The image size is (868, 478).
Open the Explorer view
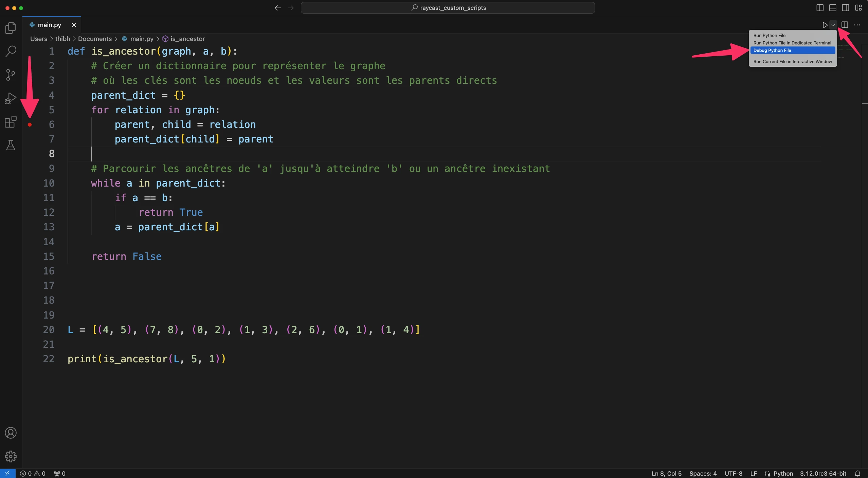[11, 27]
